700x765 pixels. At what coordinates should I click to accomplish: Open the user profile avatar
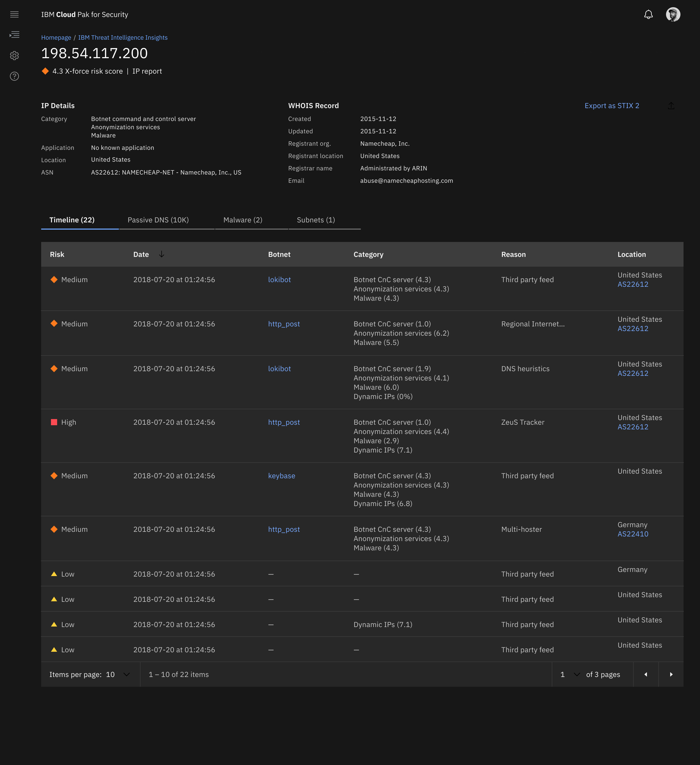pyautogui.click(x=673, y=14)
